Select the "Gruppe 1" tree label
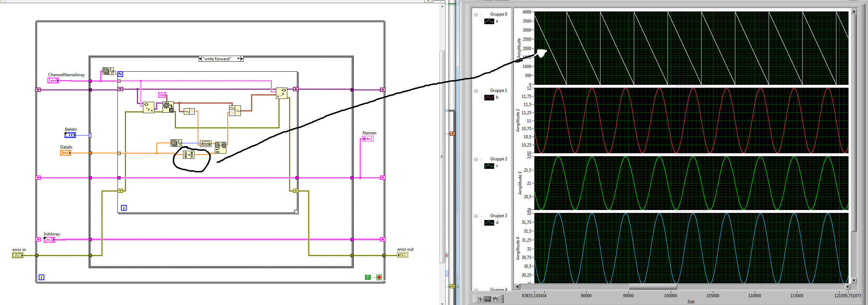Screen dimensions: 868x305 tap(499, 90)
